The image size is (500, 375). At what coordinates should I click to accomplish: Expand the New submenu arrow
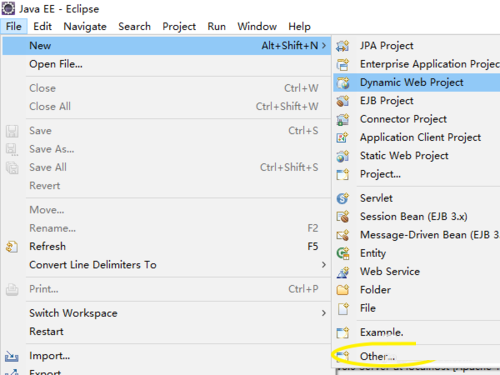point(324,46)
